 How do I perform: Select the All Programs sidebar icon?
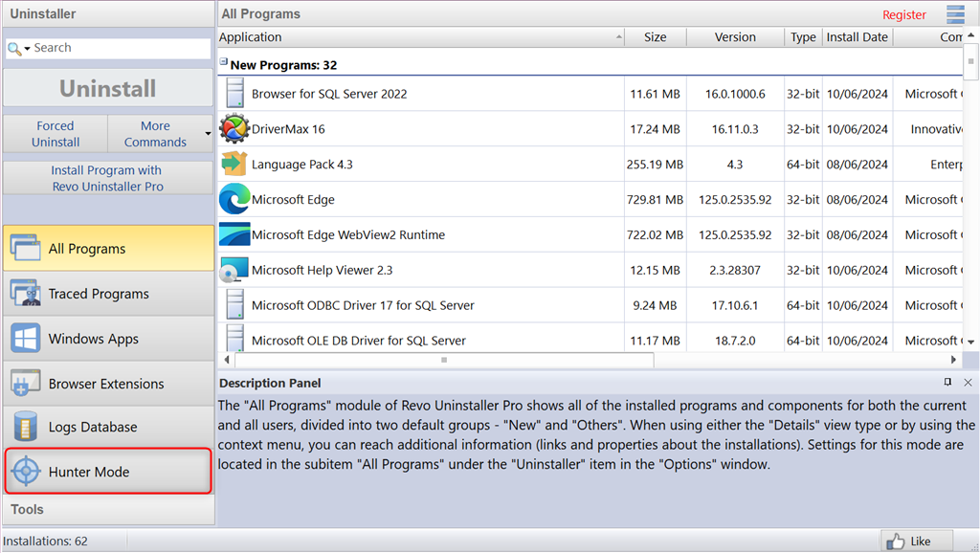tap(26, 248)
